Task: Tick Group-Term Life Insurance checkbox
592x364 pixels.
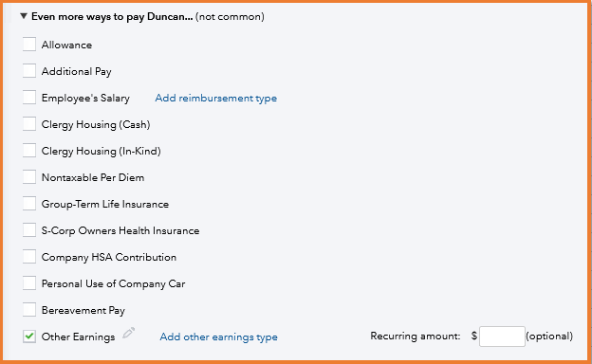Action: click(x=29, y=203)
